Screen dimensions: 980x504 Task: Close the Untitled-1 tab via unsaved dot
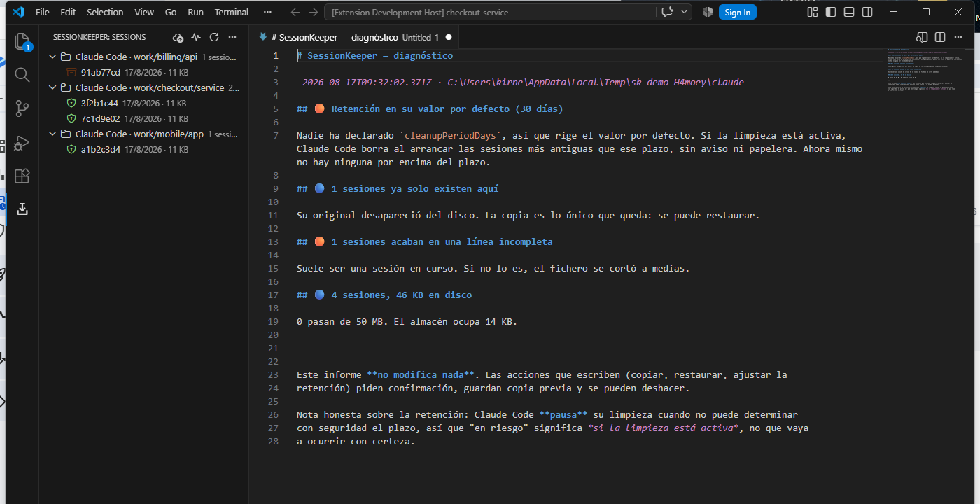[449, 37]
